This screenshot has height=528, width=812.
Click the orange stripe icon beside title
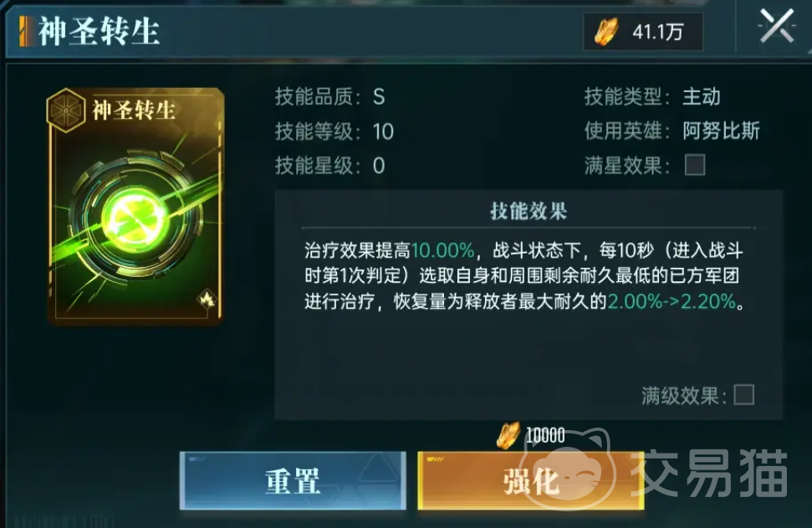point(25,31)
